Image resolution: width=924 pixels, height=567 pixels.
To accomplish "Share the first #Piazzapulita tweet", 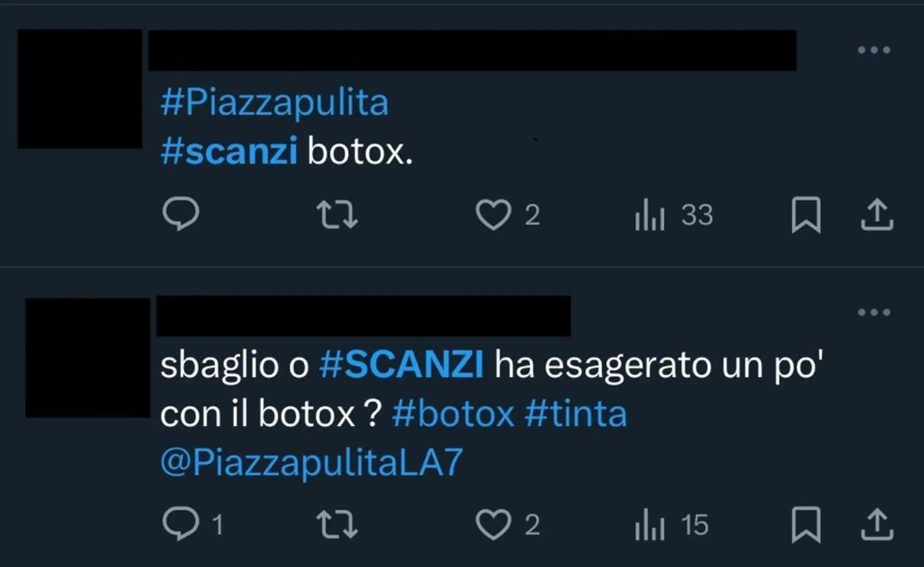I will 877,214.
